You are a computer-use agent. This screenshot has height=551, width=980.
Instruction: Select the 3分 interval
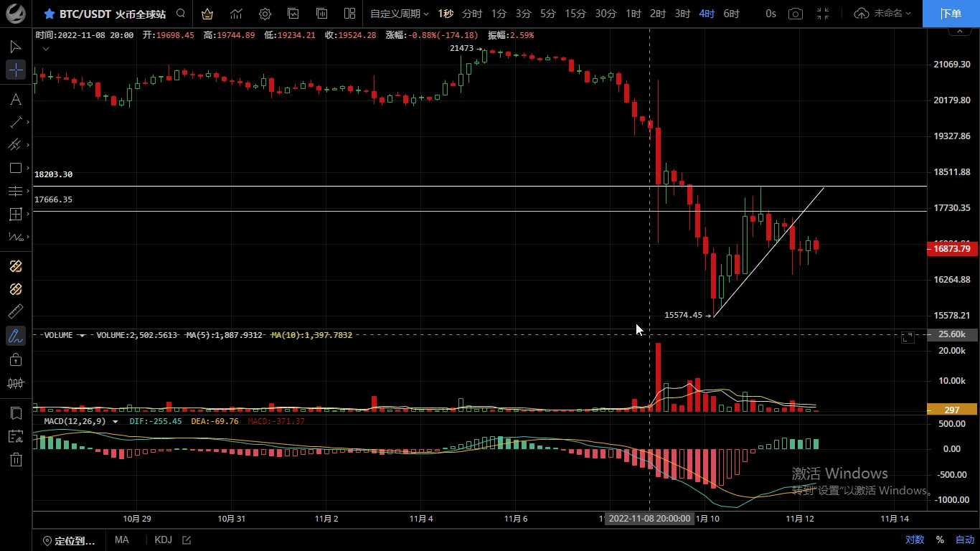[523, 14]
